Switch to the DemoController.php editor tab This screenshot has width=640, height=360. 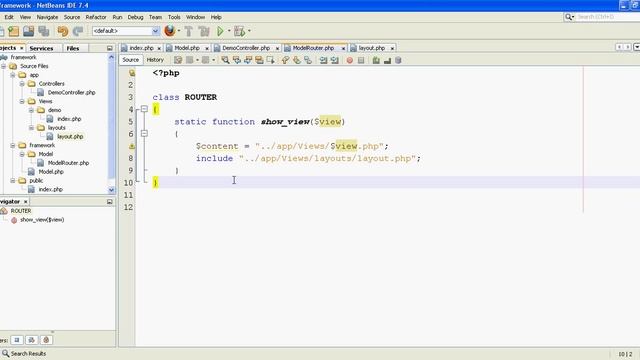[x=246, y=48]
